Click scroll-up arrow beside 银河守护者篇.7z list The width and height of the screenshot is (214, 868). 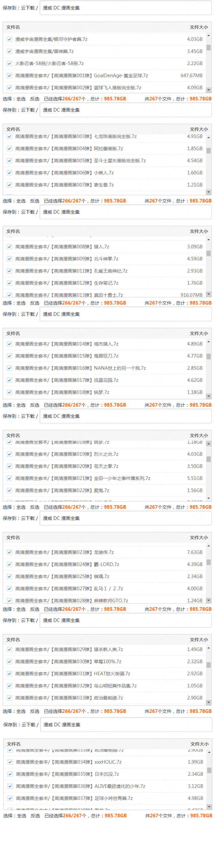(209, 36)
